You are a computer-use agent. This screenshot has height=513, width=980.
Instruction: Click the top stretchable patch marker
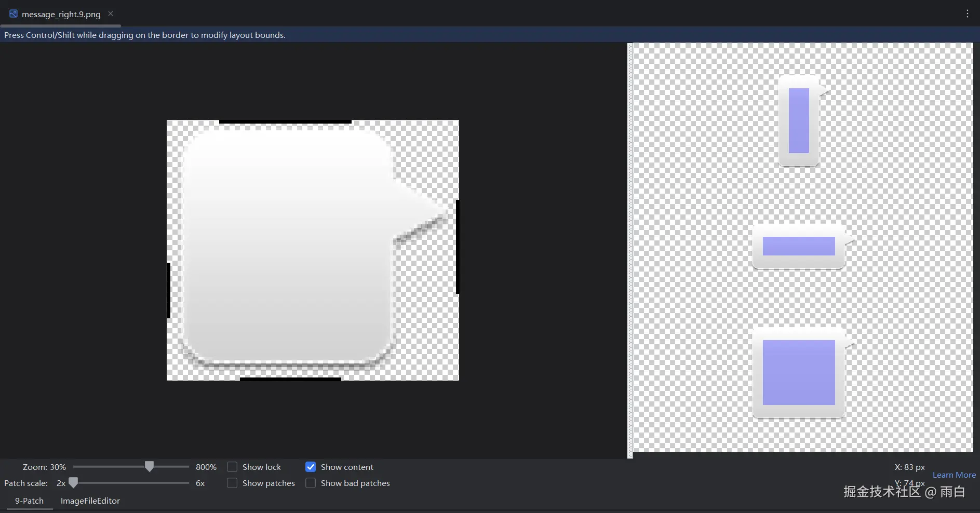285,121
